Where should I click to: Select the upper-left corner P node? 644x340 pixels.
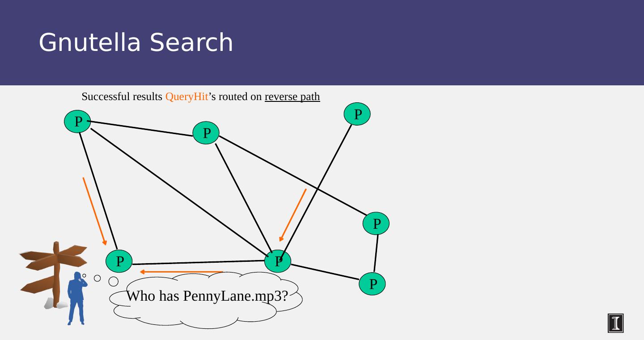click(x=78, y=121)
